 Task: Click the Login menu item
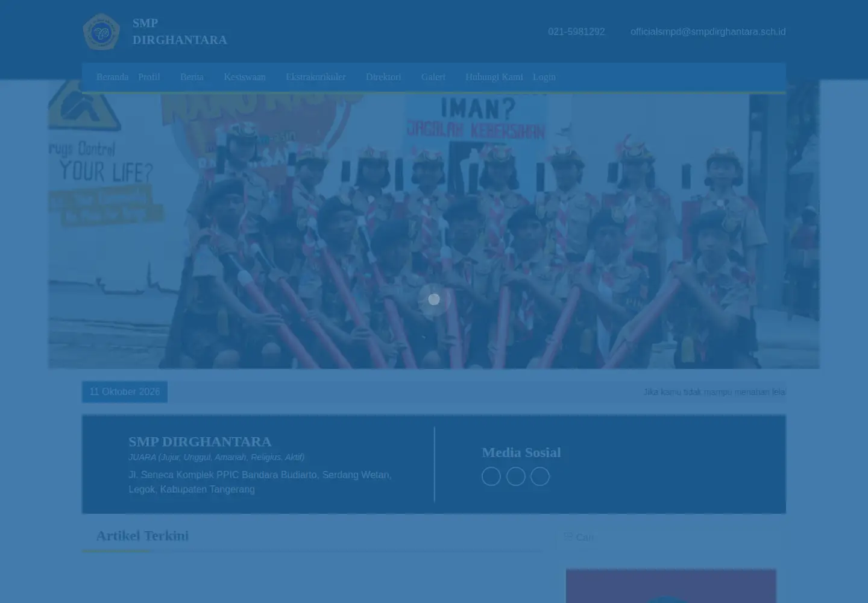click(x=544, y=77)
